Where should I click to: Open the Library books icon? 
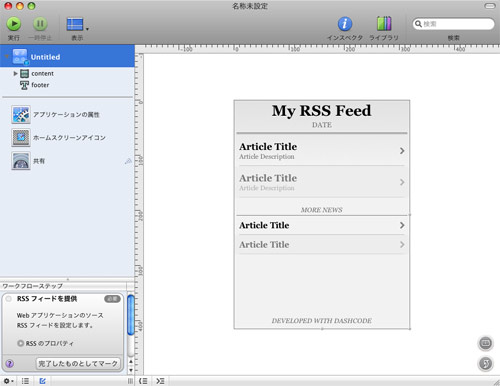pos(384,23)
